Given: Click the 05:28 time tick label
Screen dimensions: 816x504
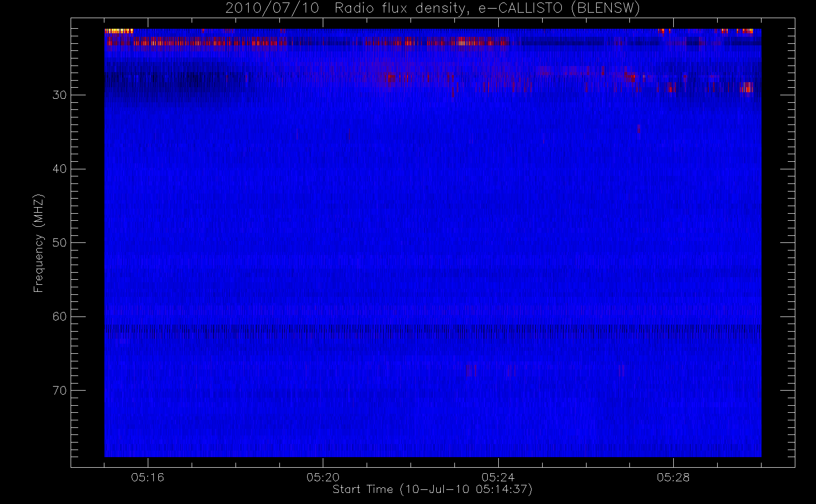Looking at the screenshot, I should coord(673,477).
